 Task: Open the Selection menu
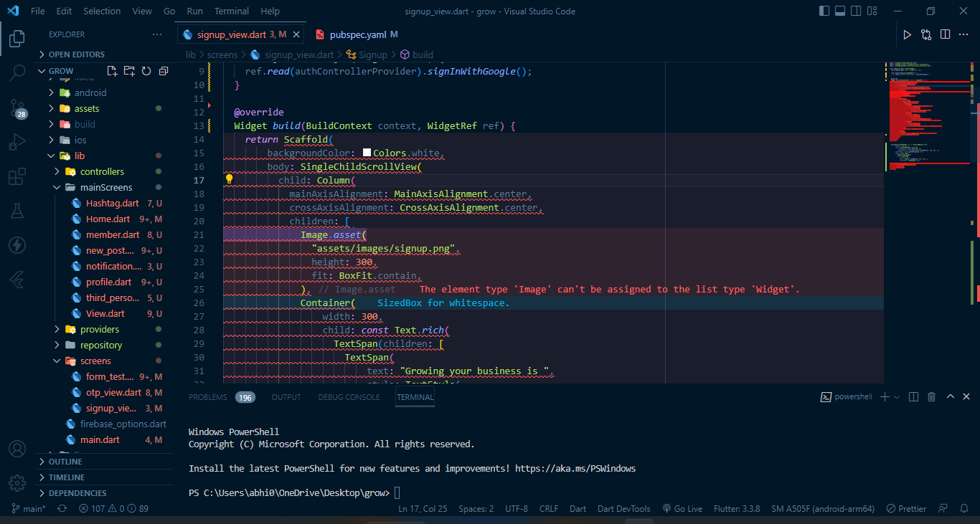click(x=102, y=11)
